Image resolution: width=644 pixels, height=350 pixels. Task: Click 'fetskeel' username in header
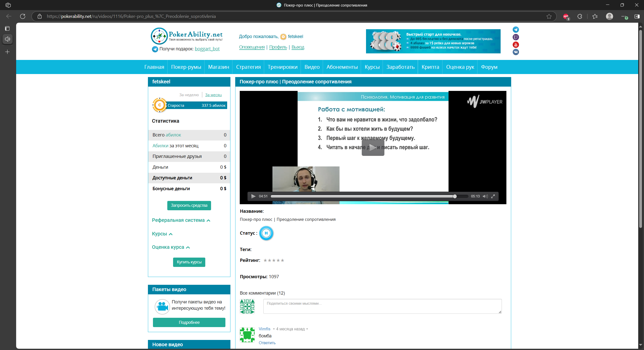295,37
